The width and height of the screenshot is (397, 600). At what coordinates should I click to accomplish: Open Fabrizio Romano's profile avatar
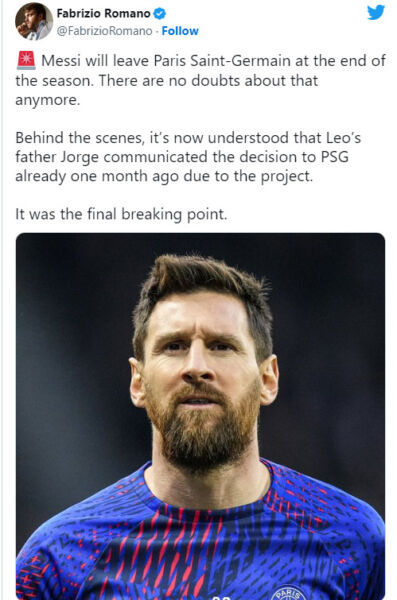34,21
